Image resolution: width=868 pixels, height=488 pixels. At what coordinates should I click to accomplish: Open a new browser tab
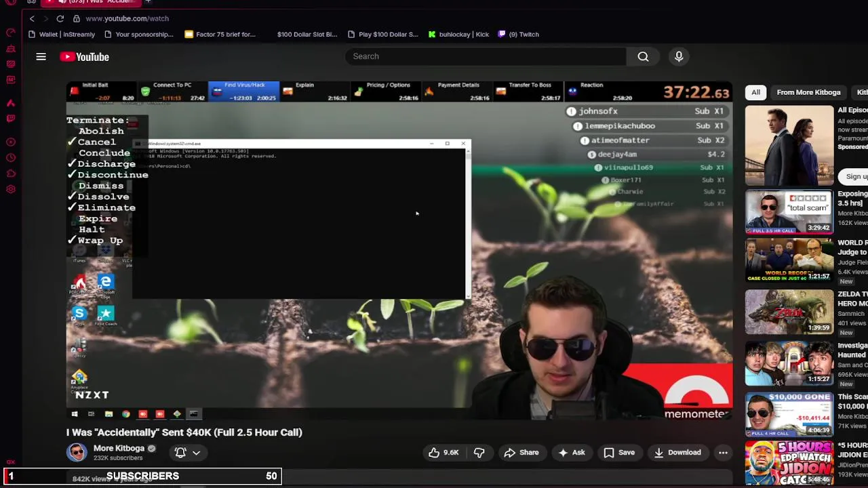point(147,2)
